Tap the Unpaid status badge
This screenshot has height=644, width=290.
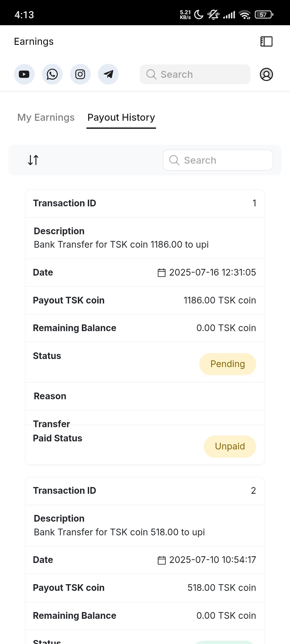point(230,447)
